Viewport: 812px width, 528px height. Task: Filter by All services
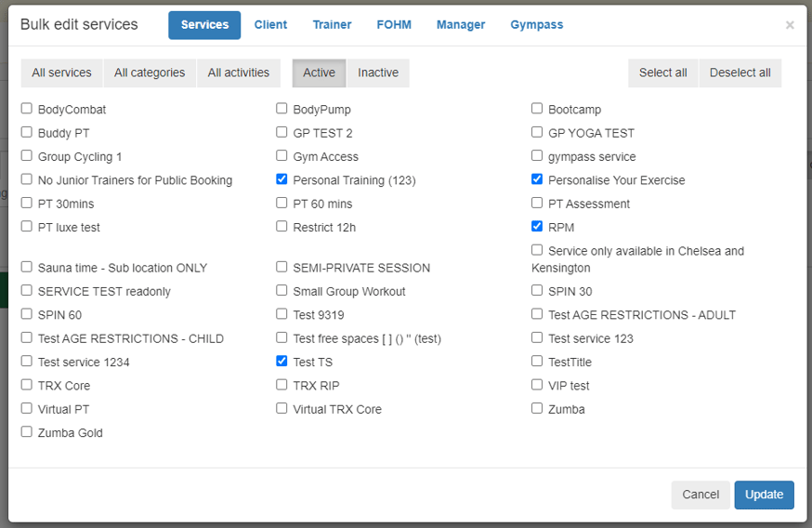coord(61,73)
